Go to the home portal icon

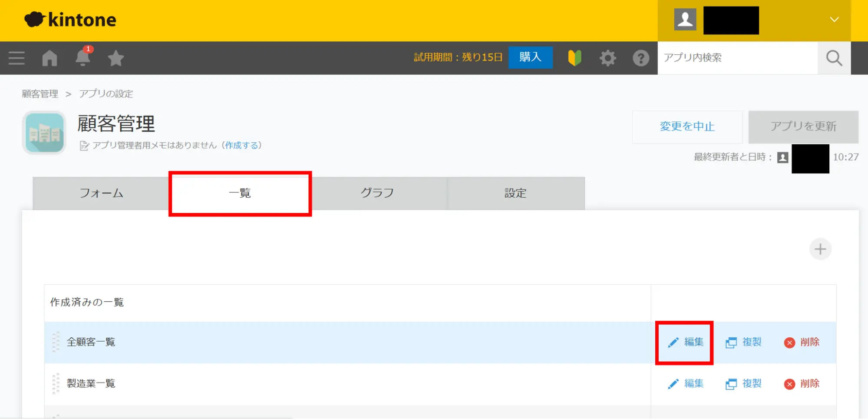(50, 58)
